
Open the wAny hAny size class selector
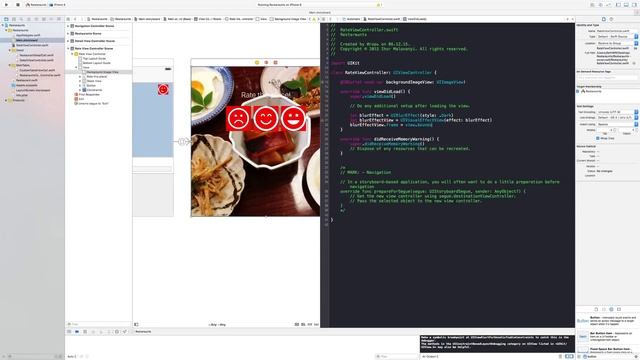(217, 324)
